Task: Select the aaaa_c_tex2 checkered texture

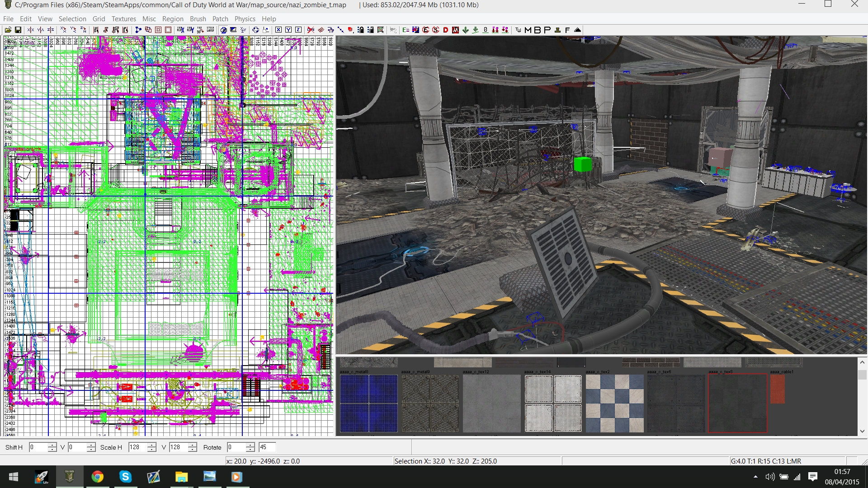Action: point(614,404)
